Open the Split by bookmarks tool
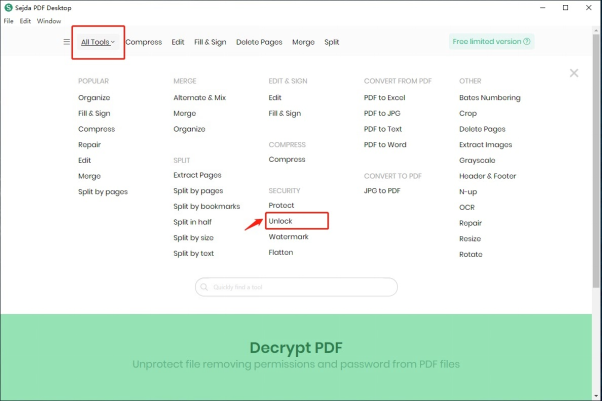This screenshot has width=602, height=401. pos(207,206)
